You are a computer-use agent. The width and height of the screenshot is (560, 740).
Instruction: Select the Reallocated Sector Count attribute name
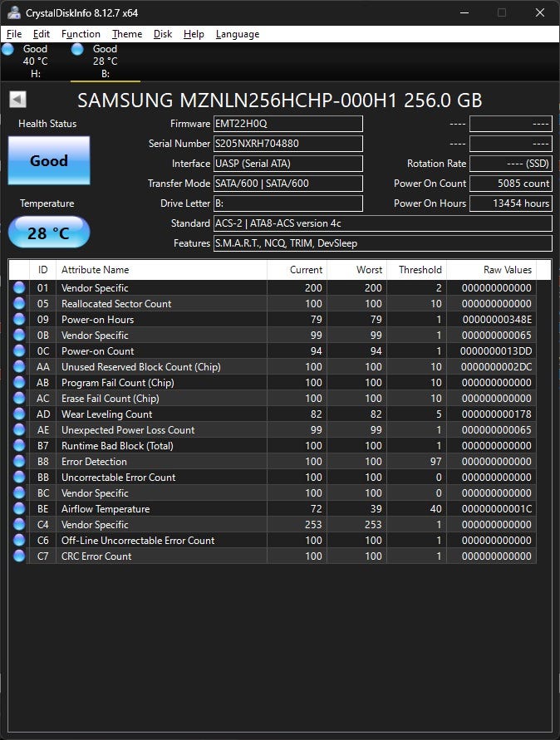(116, 303)
